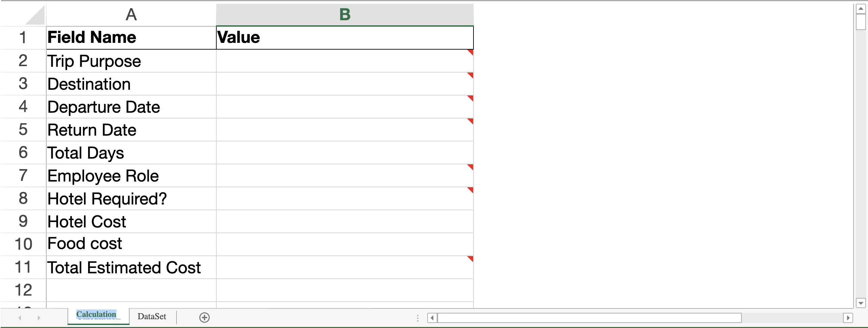Screen dimensions: 868x328
Task: Click the add new sheet plus icon
Action: click(205, 318)
